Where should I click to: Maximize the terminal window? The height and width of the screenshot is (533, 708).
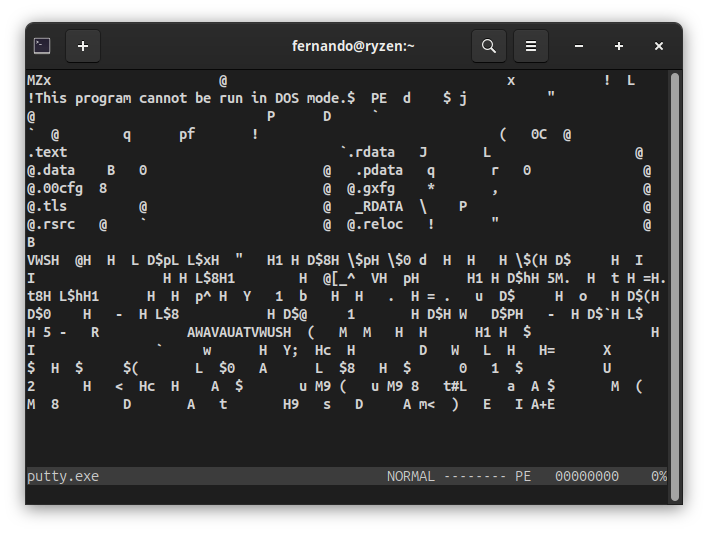click(619, 46)
